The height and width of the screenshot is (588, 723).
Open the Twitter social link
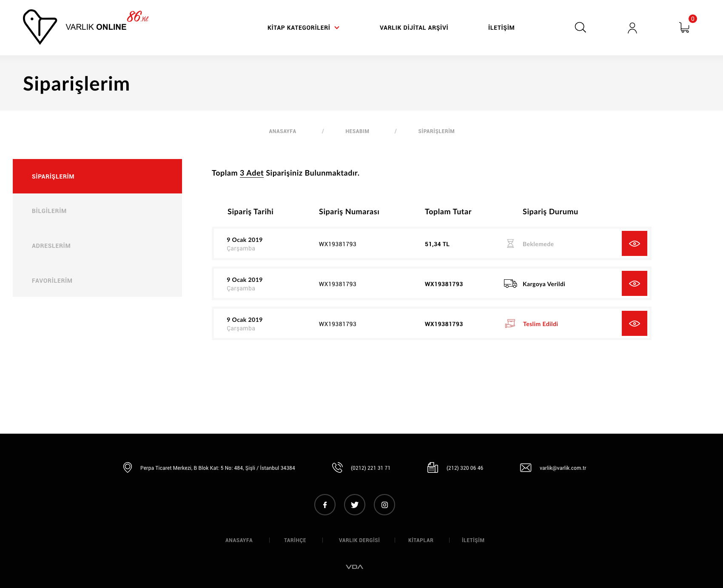[355, 505]
